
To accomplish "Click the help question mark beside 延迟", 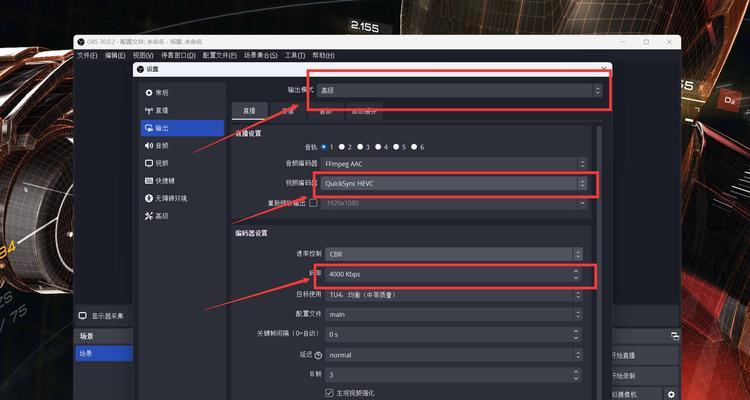I will pos(319,355).
